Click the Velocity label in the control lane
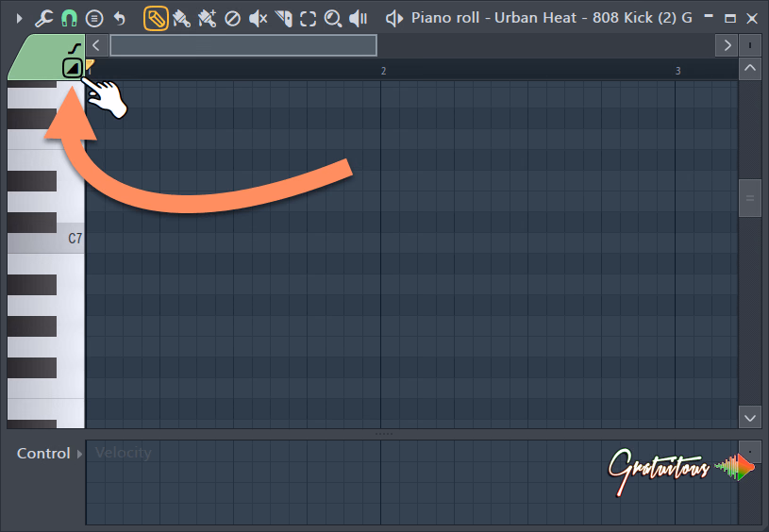 tap(123, 453)
